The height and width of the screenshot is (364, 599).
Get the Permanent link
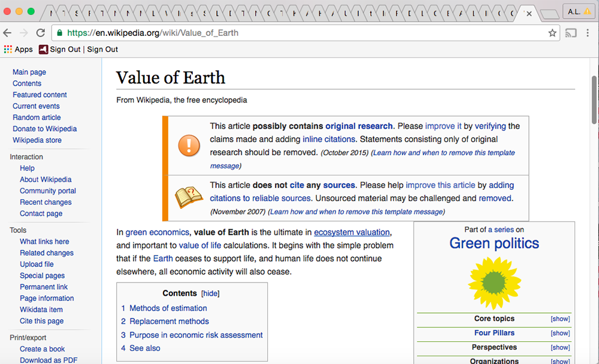pyautogui.click(x=44, y=287)
